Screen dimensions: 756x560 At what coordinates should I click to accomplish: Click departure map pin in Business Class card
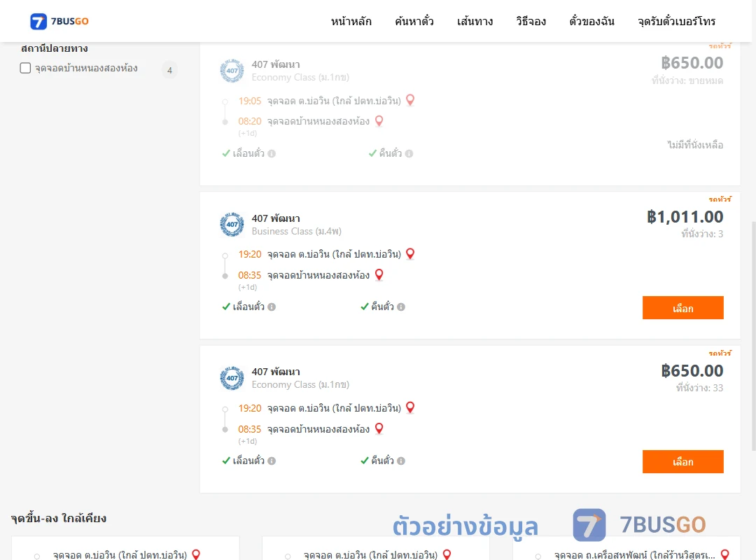(410, 253)
